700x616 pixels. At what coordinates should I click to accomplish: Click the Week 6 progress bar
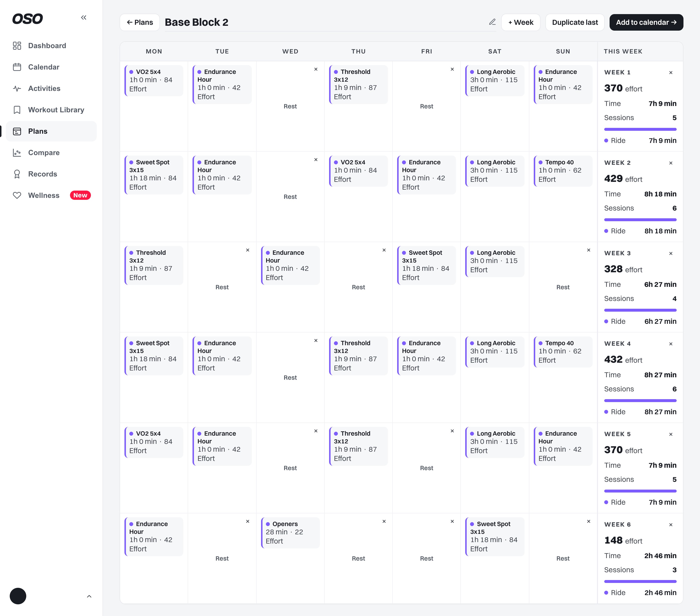(640, 581)
